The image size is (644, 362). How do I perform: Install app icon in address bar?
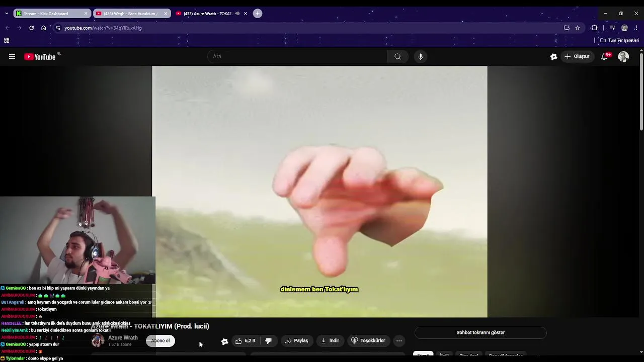[x=567, y=28]
